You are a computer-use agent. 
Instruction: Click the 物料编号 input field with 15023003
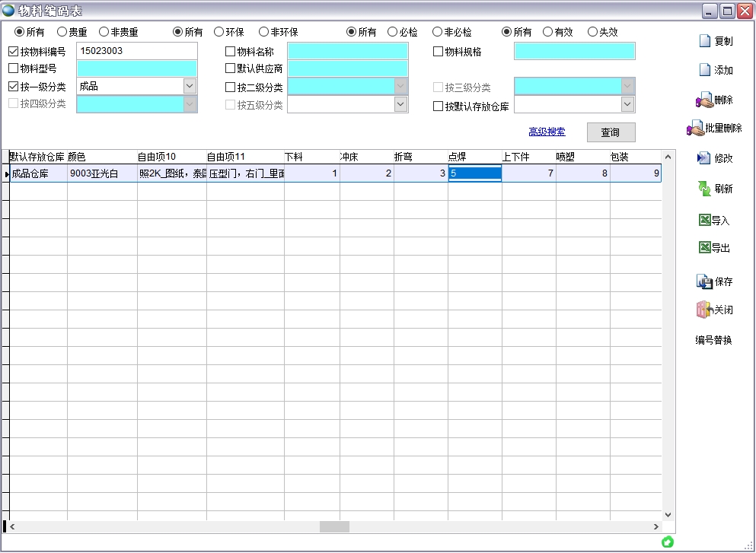click(136, 51)
